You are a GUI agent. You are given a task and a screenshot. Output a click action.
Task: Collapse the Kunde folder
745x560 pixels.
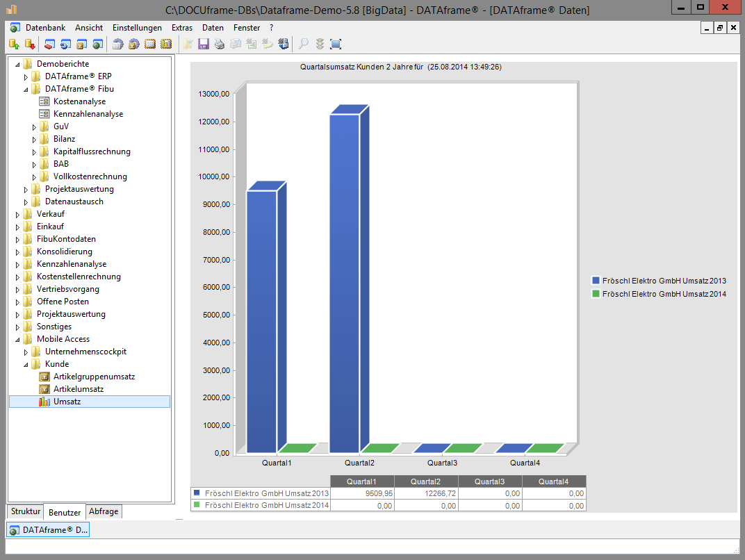[x=26, y=365]
